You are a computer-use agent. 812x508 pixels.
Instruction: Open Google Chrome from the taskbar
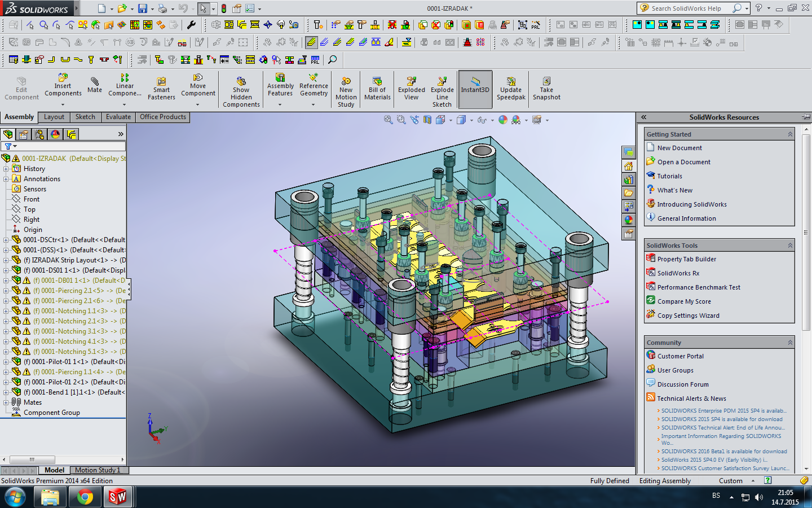[85, 497]
